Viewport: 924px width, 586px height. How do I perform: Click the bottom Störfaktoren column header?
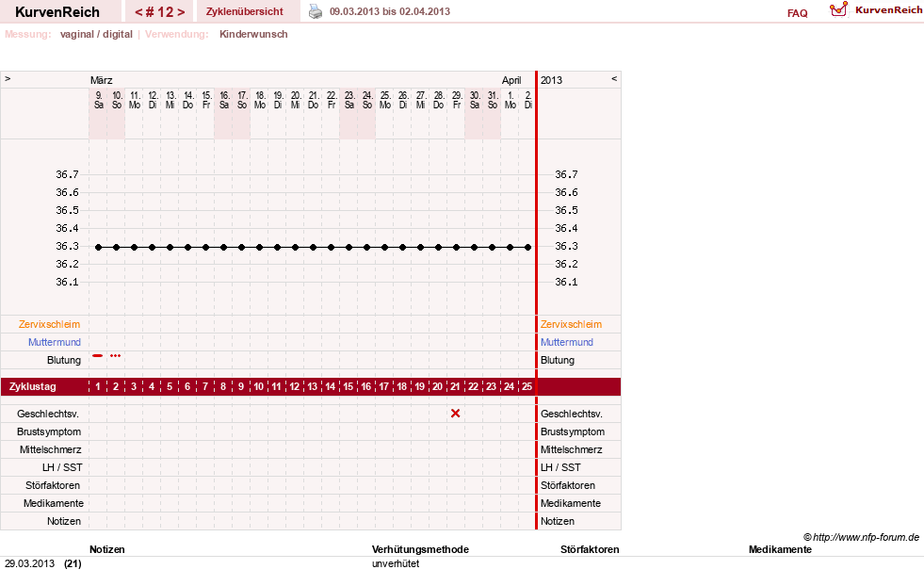point(590,549)
